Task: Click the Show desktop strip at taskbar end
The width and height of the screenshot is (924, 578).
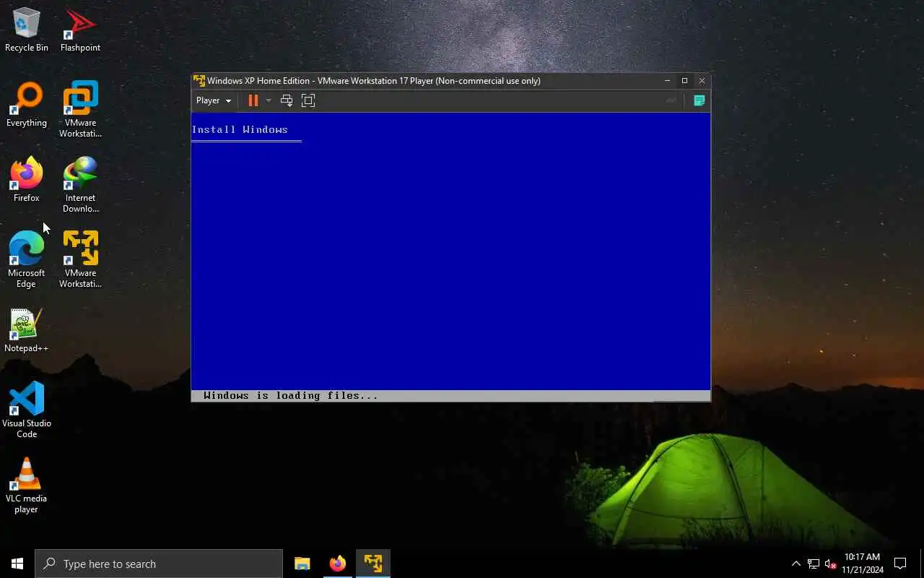Action: 922,564
